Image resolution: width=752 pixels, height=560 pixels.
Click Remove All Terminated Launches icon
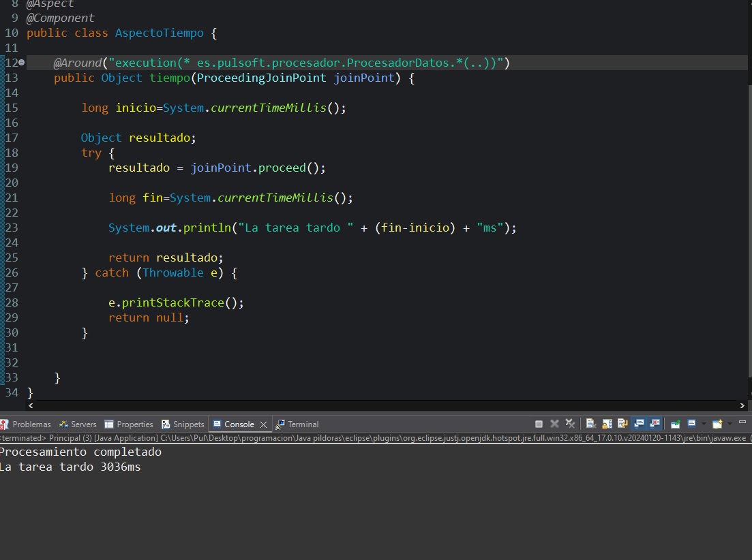click(571, 424)
